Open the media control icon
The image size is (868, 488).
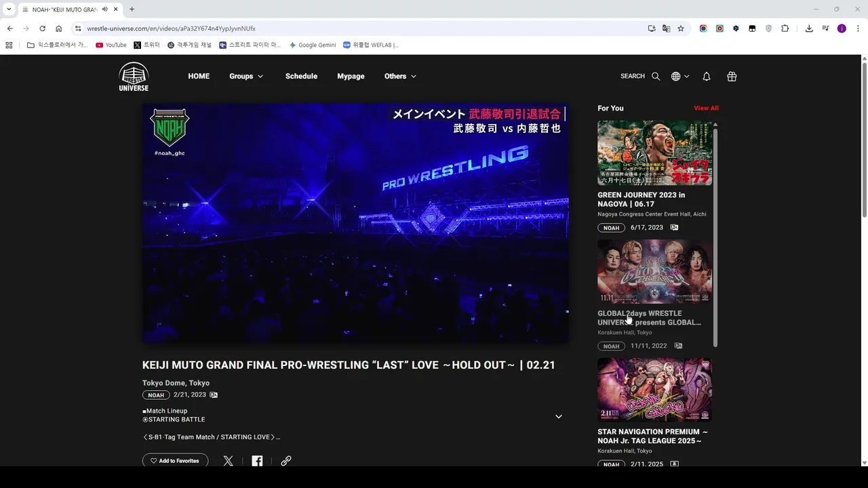[825, 28]
